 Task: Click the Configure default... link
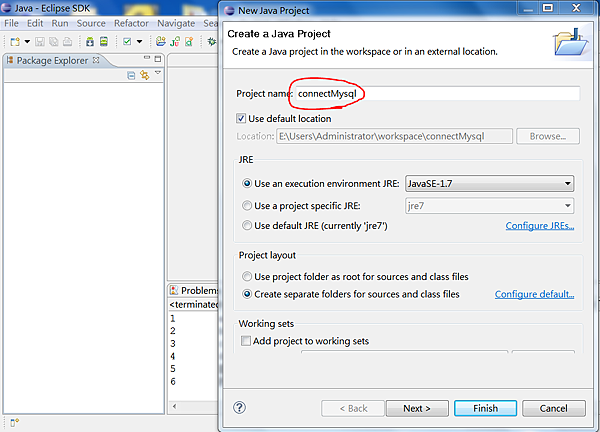(x=534, y=294)
